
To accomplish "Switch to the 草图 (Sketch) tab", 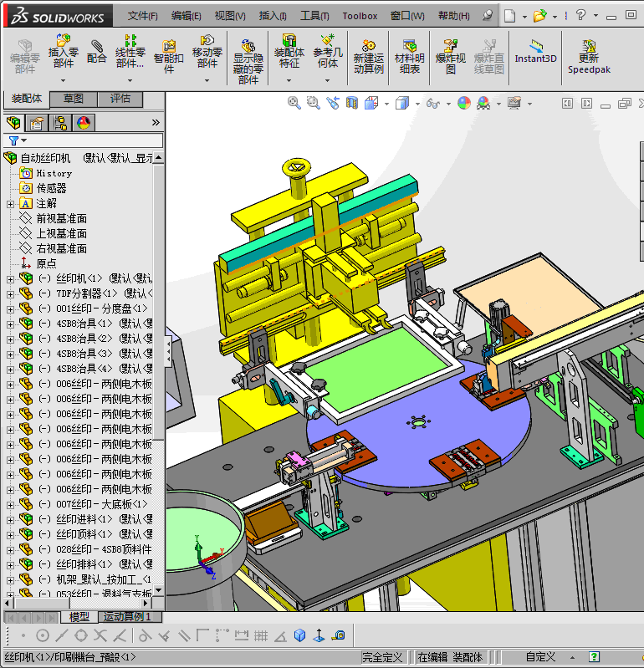I will [x=74, y=99].
